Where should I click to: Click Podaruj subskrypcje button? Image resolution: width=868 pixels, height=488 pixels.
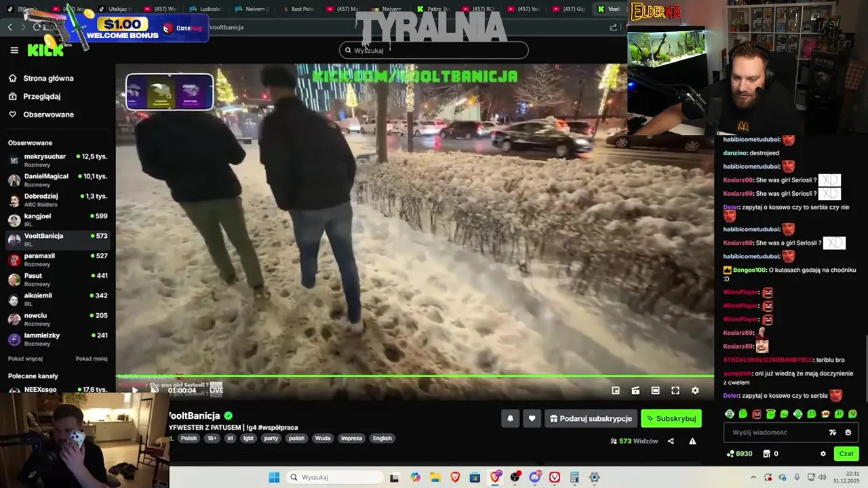coord(590,419)
